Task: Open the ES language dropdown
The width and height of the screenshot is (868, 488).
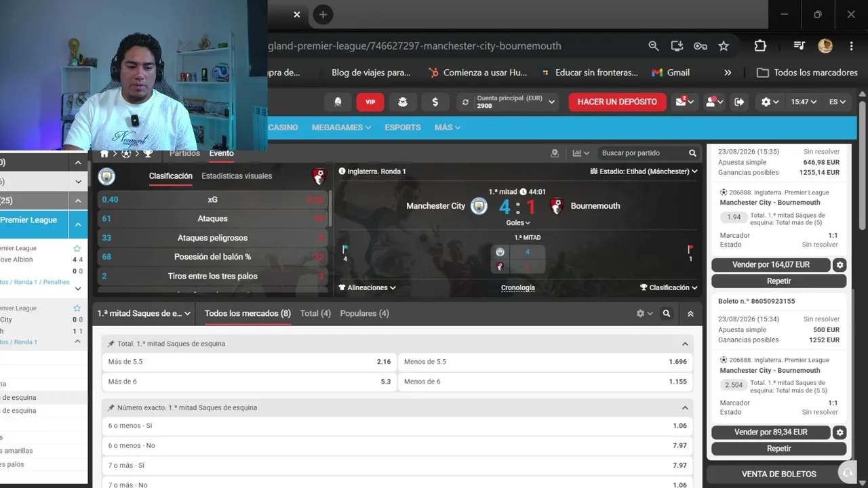Action: tap(837, 102)
